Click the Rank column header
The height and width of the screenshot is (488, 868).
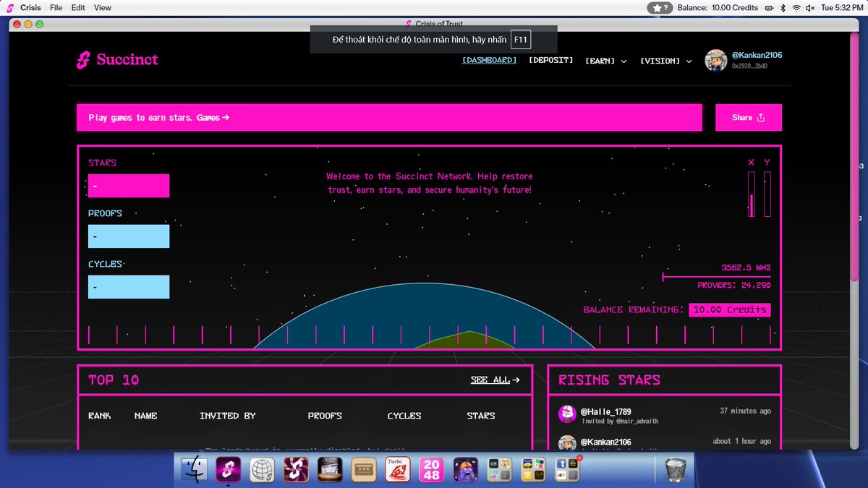(99, 416)
